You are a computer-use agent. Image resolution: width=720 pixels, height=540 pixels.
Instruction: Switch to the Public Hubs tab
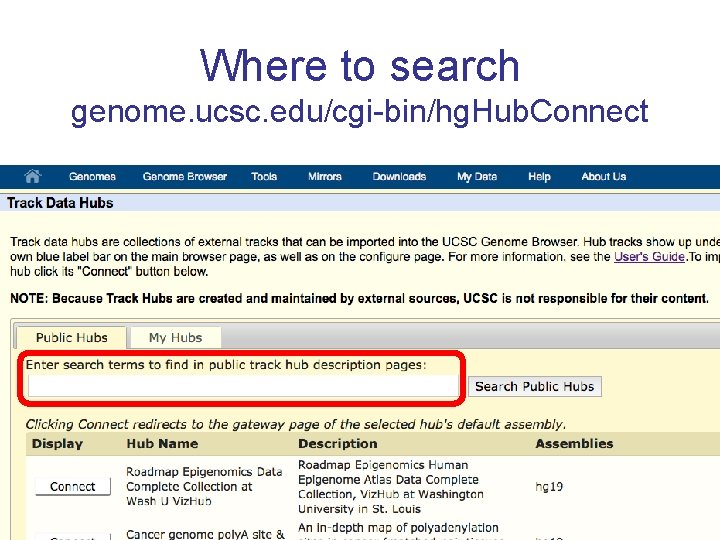point(72,338)
